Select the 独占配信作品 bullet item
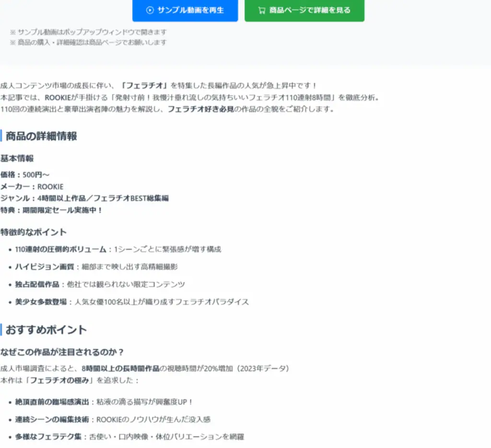Screen dimensions: 491x448 pos(100,284)
